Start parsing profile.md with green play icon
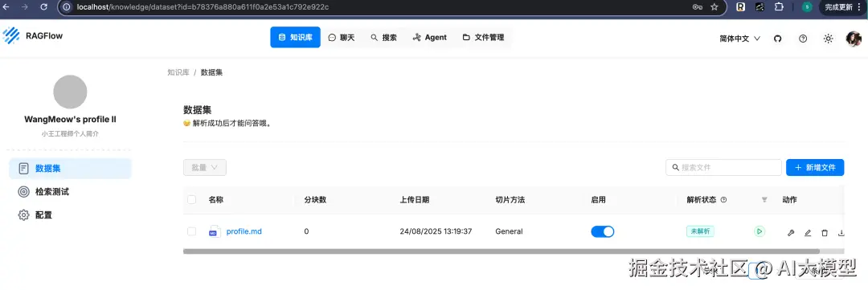Image resolution: width=868 pixels, height=290 pixels. pos(759,231)
